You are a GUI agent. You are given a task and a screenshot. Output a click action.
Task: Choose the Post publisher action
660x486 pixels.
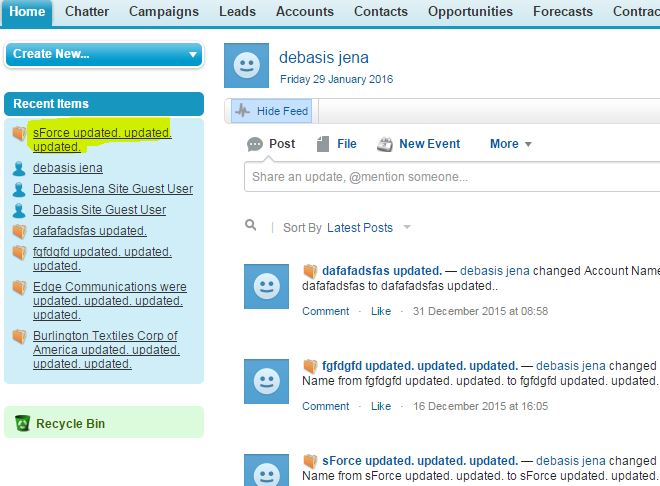pos(282,144)
